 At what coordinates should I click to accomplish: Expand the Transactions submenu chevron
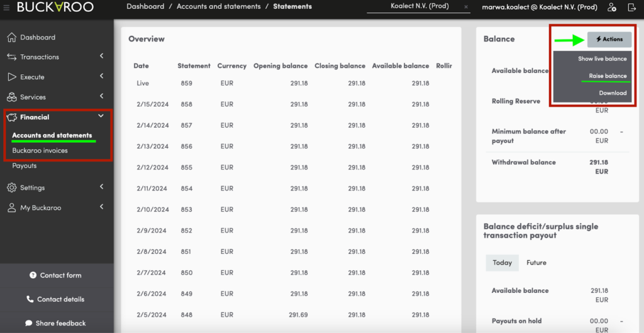[101, 56]
